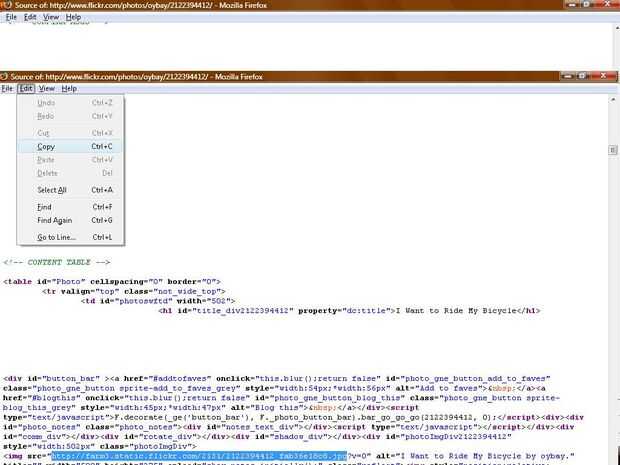
Task: Close the open Edit menu in front window
Action: [x=26, y=89]
